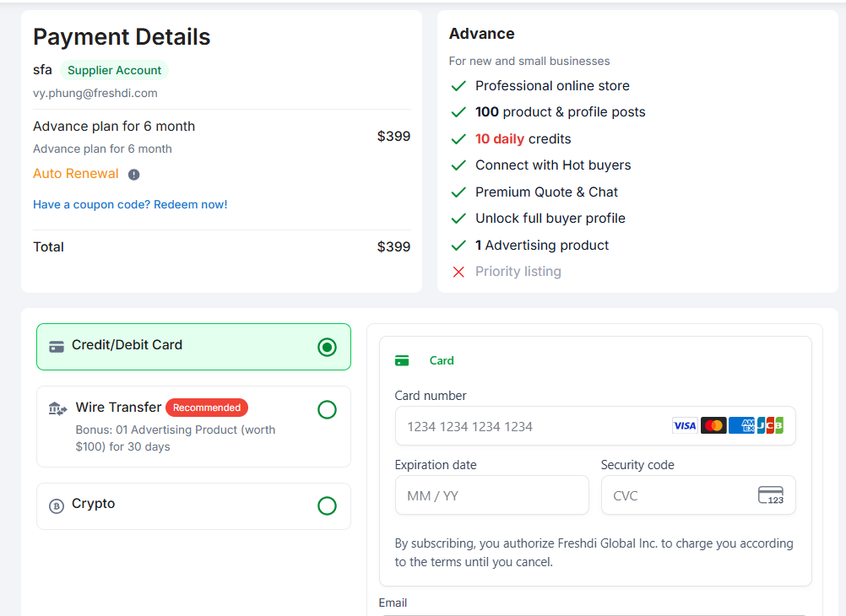Click the Mastercard logo icon

point(713,425)
